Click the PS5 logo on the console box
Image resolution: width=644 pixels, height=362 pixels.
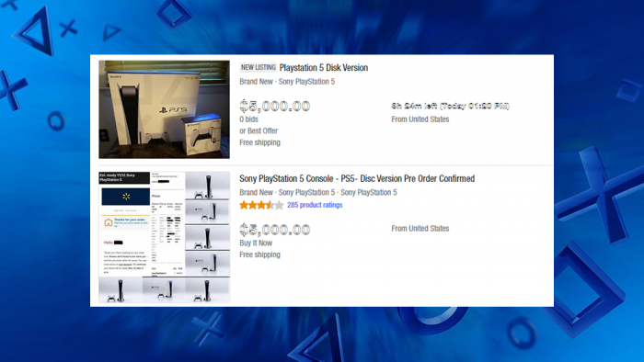click(x=173, y=110)
